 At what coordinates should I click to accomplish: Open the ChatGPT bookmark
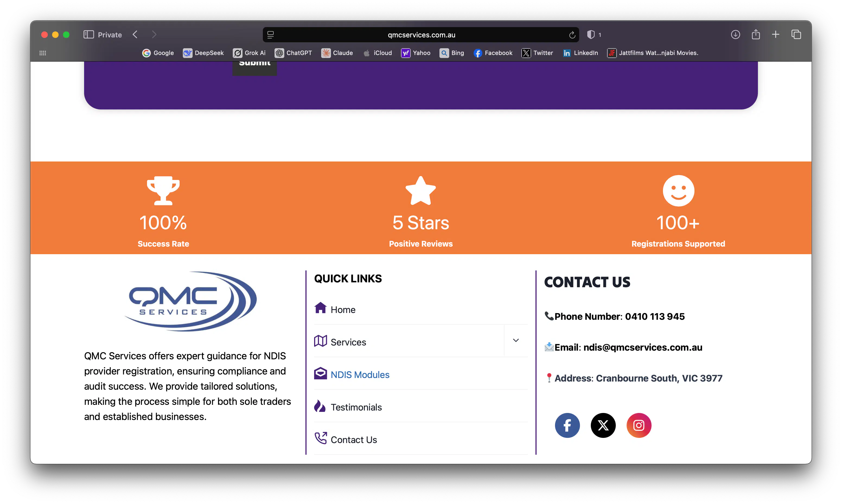coord(293,53)
